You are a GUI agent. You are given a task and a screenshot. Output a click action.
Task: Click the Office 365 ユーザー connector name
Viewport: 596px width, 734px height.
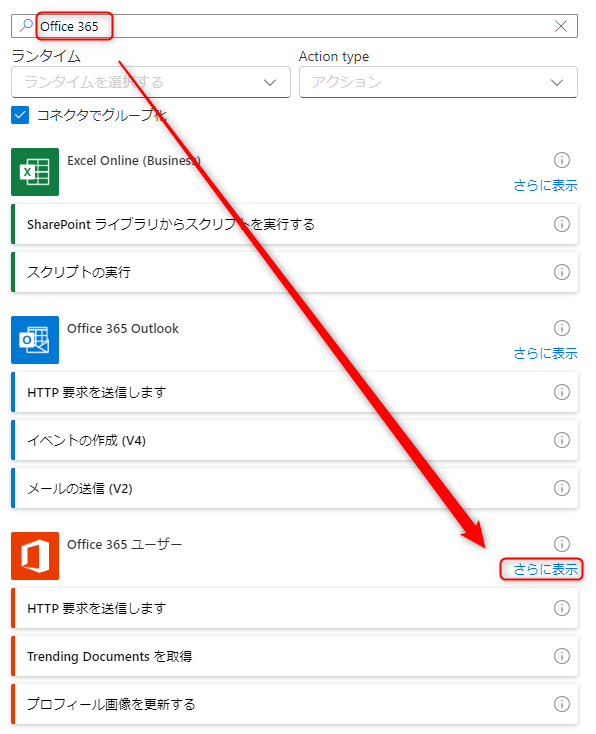(x=125, y=544)
